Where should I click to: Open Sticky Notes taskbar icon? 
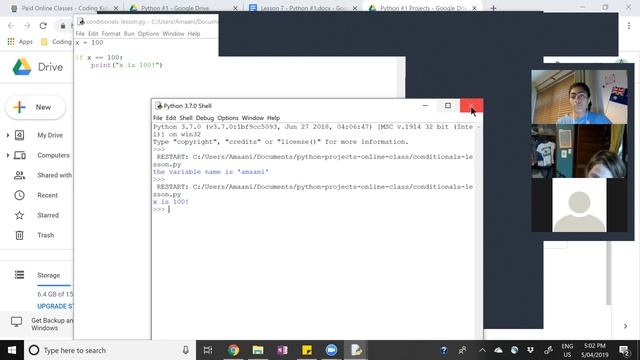(x=307, y=350)
